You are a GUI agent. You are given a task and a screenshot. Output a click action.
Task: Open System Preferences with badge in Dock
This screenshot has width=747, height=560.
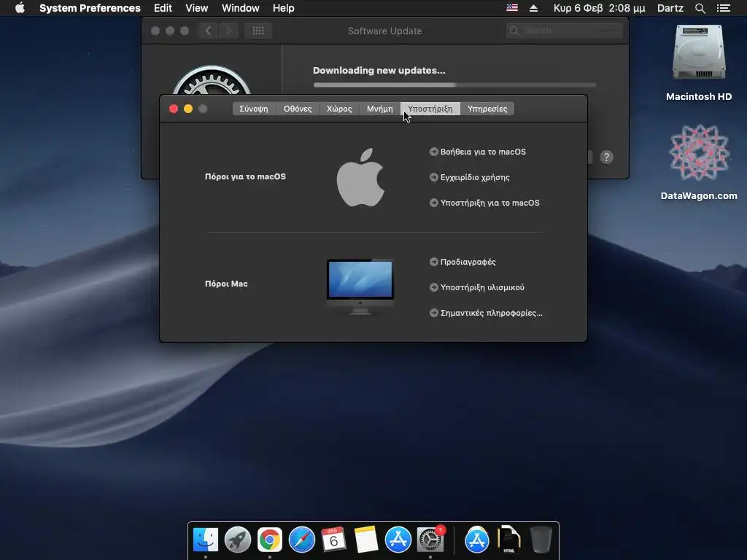pyautogui.click(x=430, y=540)
